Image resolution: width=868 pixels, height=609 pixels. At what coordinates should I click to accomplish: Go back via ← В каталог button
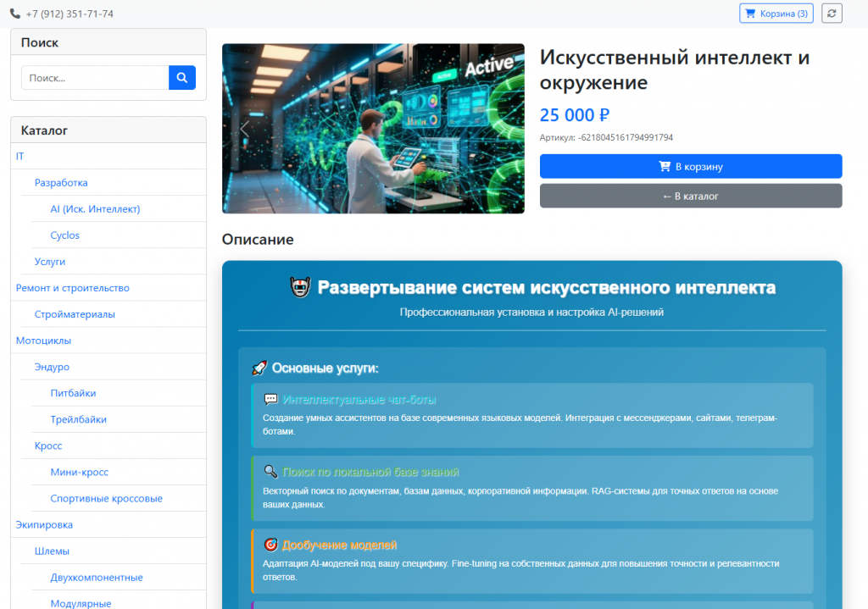click(690, 196)
